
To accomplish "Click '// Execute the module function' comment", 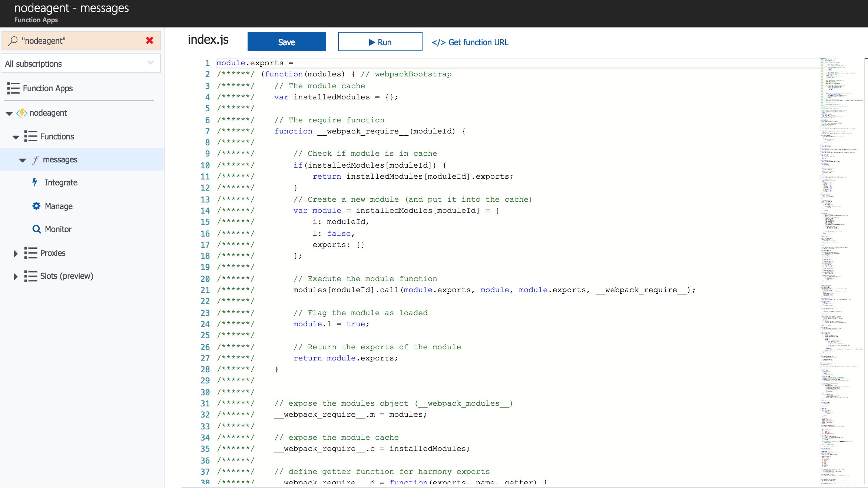I will coord(365,279).
